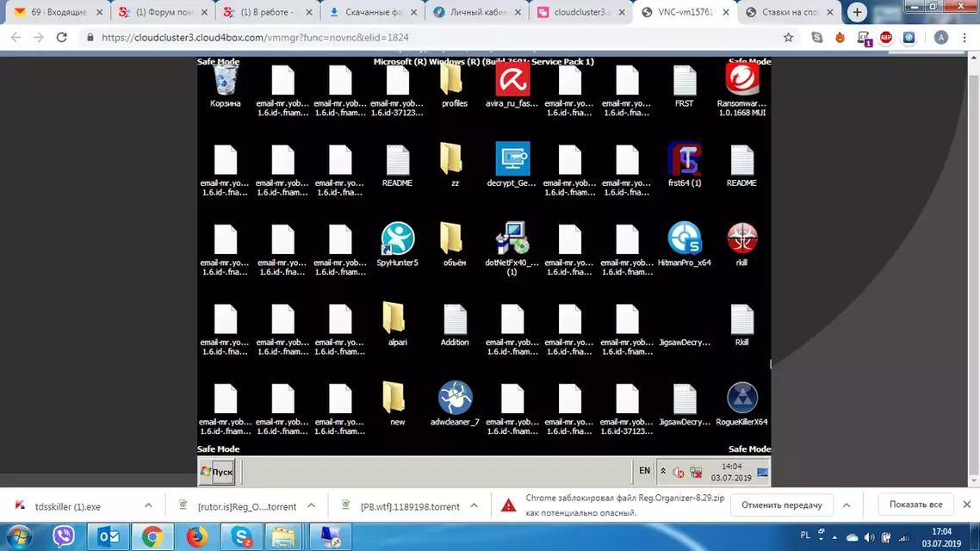Screen dimensions: 980x551
Task: Launch the rkill icon
Action: [x=741, y=245]
